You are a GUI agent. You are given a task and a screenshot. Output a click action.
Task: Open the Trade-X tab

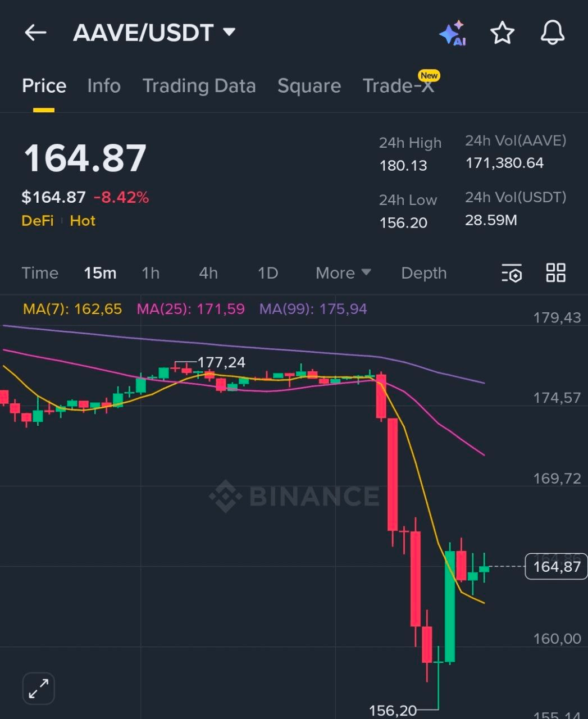click(398, 86)
